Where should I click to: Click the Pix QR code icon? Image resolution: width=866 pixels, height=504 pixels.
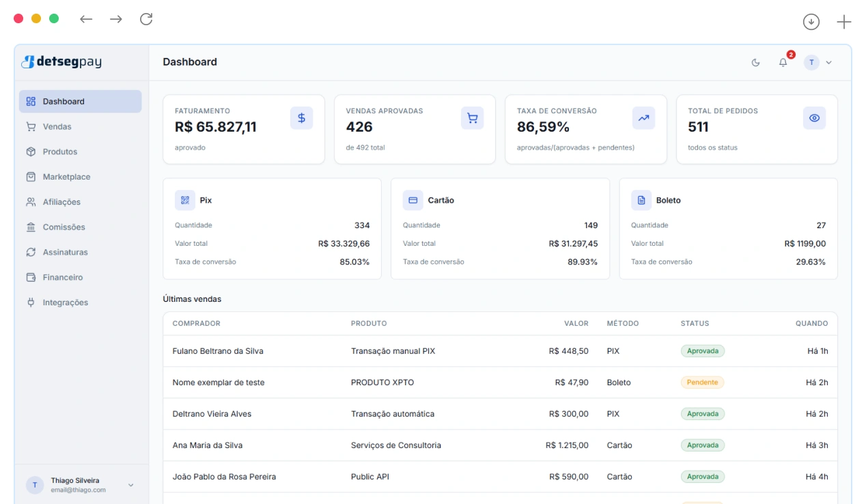click(x=185, y=200)
